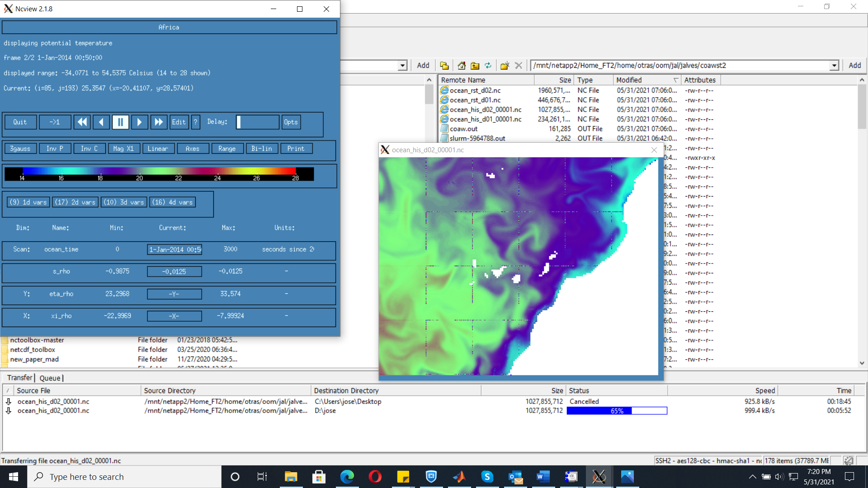Click the Print button in Ncview
Image resolution: width=868 pixels, height=488 pixels.
tap(296, 149)
